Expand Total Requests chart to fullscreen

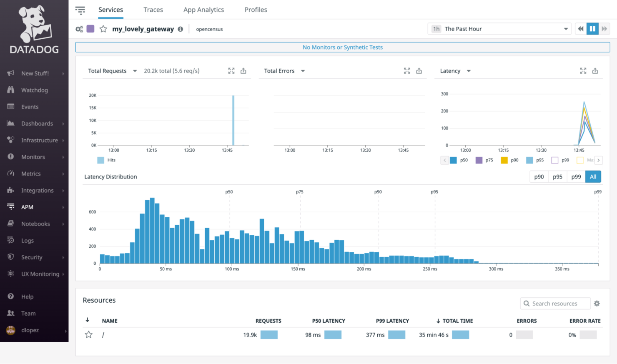[x=231, y=71]
